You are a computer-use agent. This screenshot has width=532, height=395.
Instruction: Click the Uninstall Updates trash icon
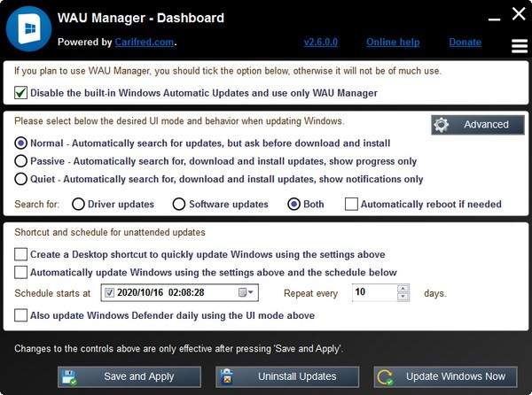[230, 376]
